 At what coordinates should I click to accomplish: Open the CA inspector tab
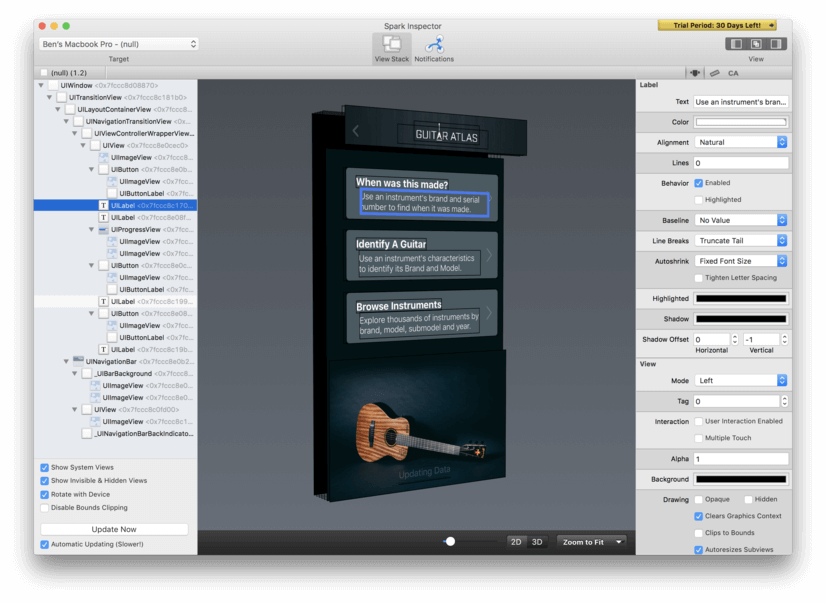pyautogui.click(x=733, y=73)
